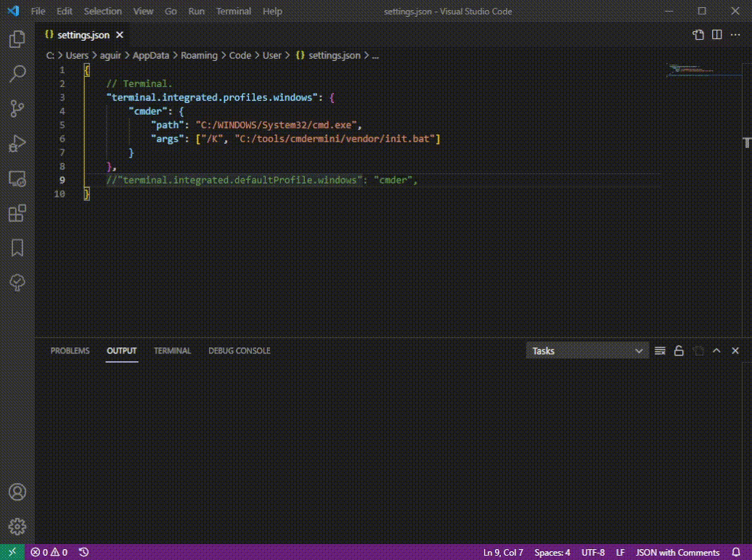Open the Help menu
The image size is (752, 560).
272,11
